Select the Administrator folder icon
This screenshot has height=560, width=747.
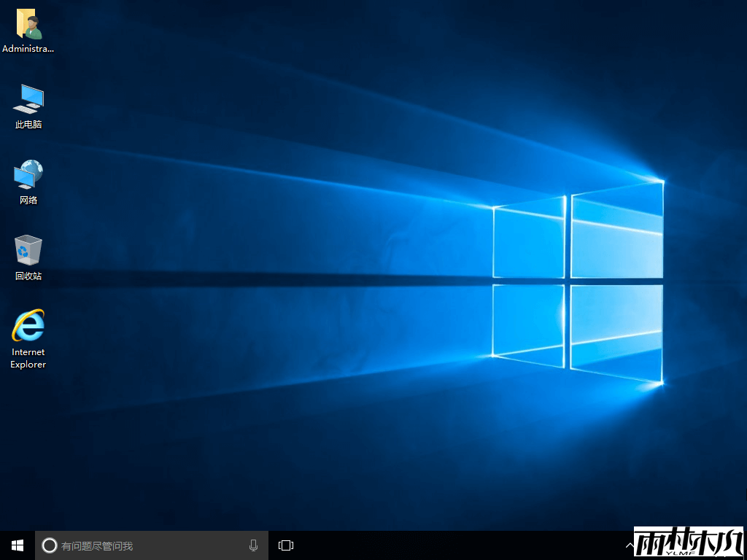(x=28, y=25)
